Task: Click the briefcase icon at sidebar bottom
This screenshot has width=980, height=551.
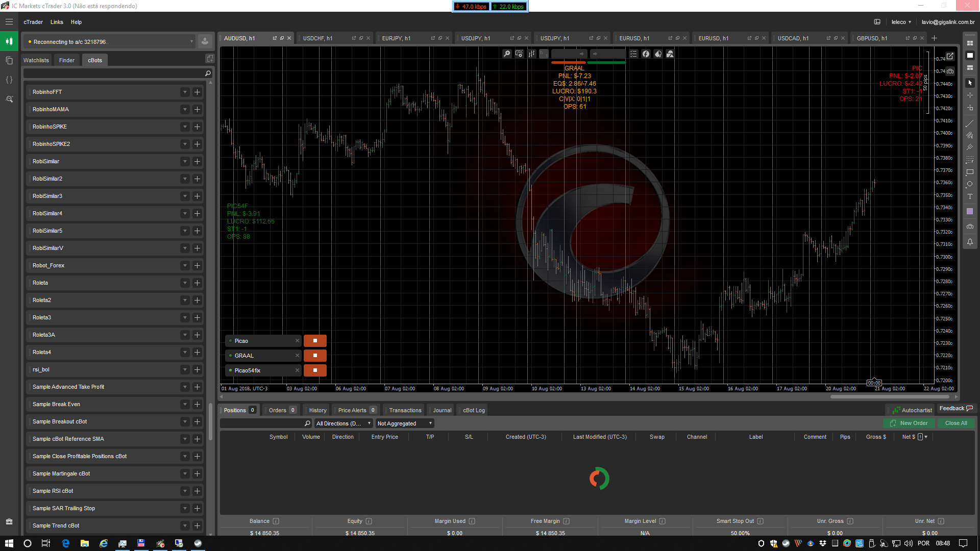Action: tap(9, 522)
